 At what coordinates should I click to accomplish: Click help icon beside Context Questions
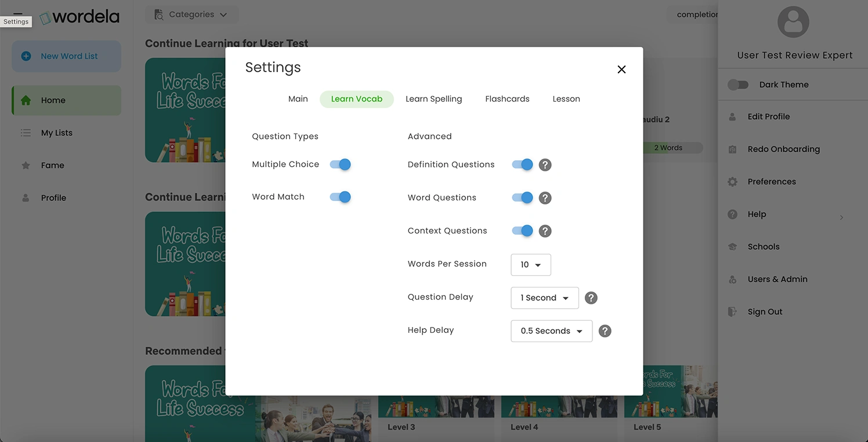[x=545, y=231]
